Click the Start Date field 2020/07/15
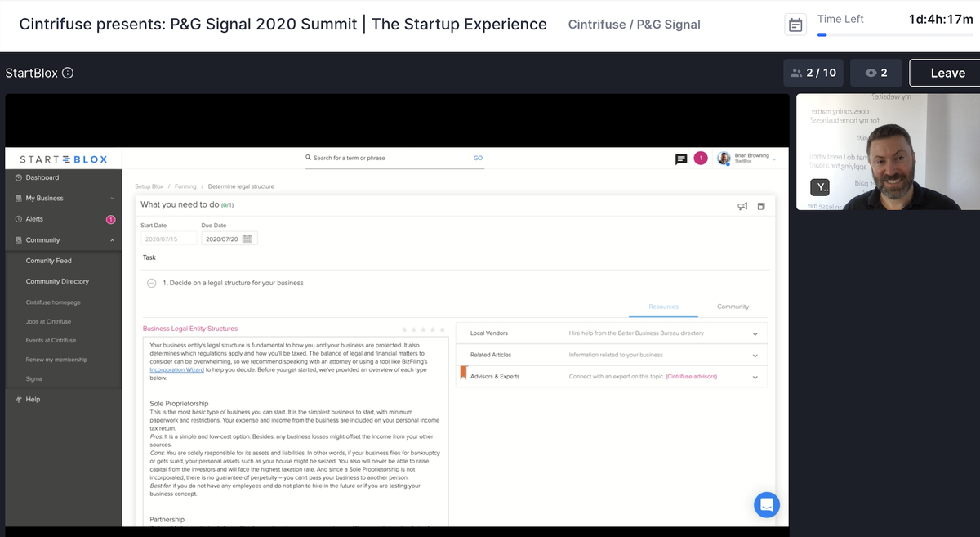The width and height of the screenshot is (980, 537). (169, 239)
